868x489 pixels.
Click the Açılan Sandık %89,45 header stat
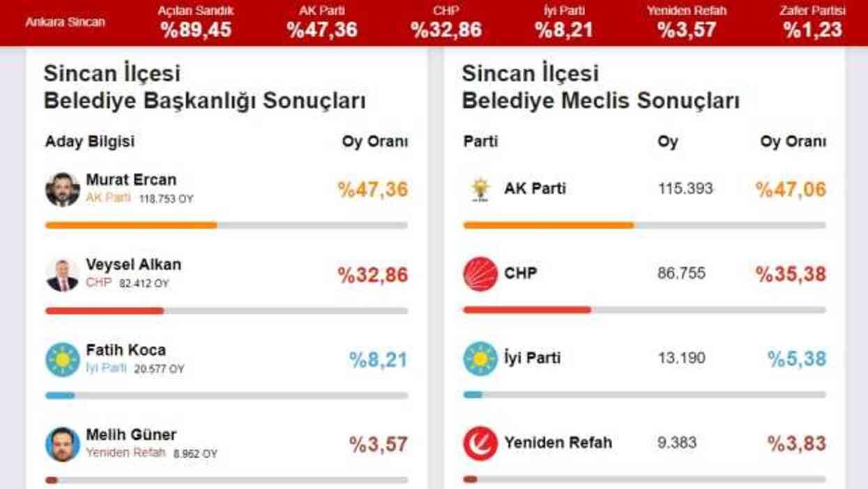[x=196, y=21]
